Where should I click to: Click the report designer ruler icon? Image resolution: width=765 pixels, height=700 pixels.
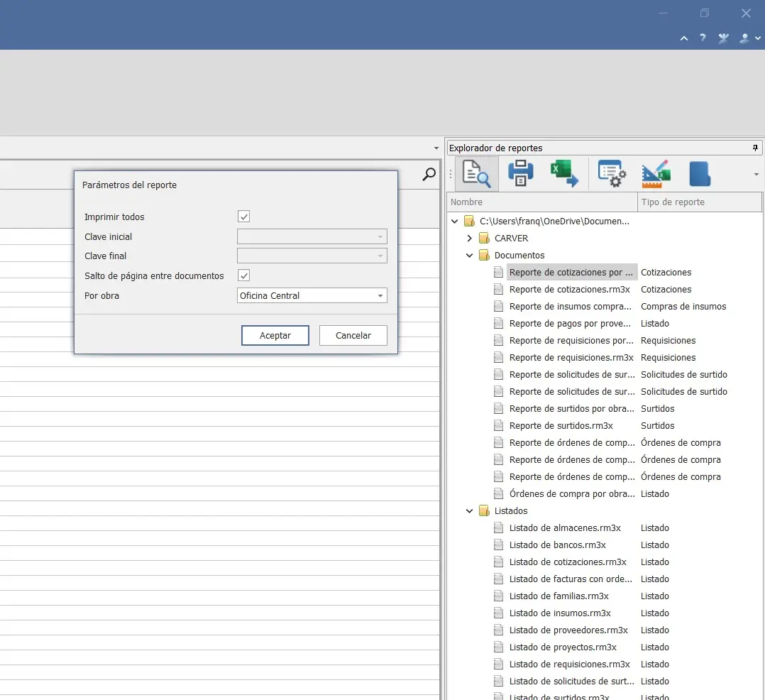pos(656,174)
